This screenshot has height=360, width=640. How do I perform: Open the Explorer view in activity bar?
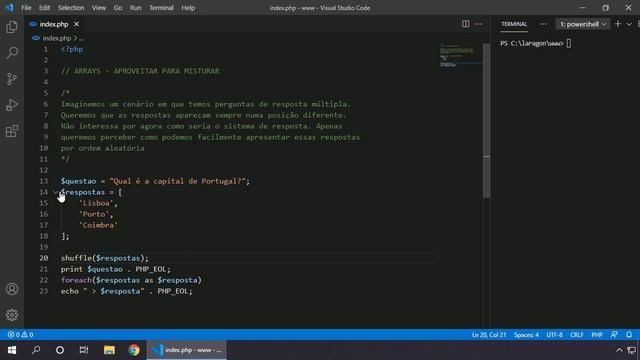click(x=12, y=27)
